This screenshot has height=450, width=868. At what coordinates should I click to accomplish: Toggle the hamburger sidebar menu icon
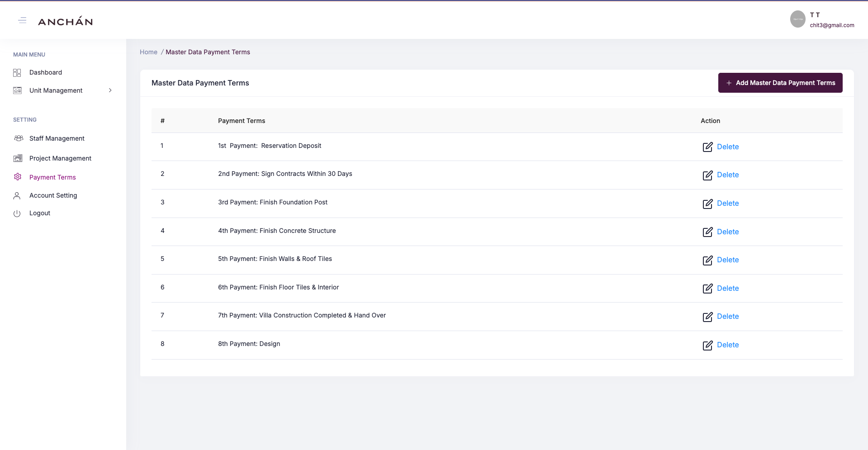tap(22, 20)
